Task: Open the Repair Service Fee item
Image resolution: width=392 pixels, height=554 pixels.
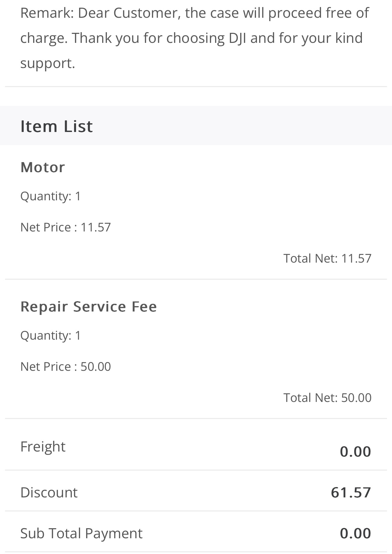Action: pyautogui.click(x=88, y=306)
